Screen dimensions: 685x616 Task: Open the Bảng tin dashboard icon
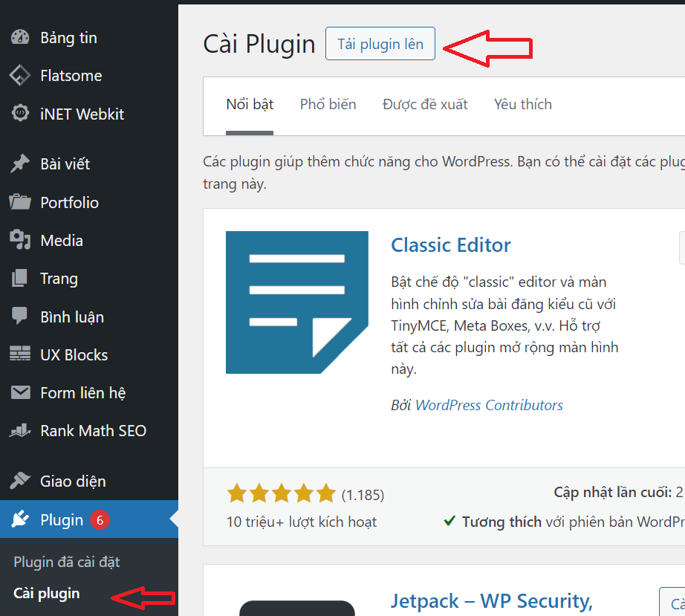point(20,38)
